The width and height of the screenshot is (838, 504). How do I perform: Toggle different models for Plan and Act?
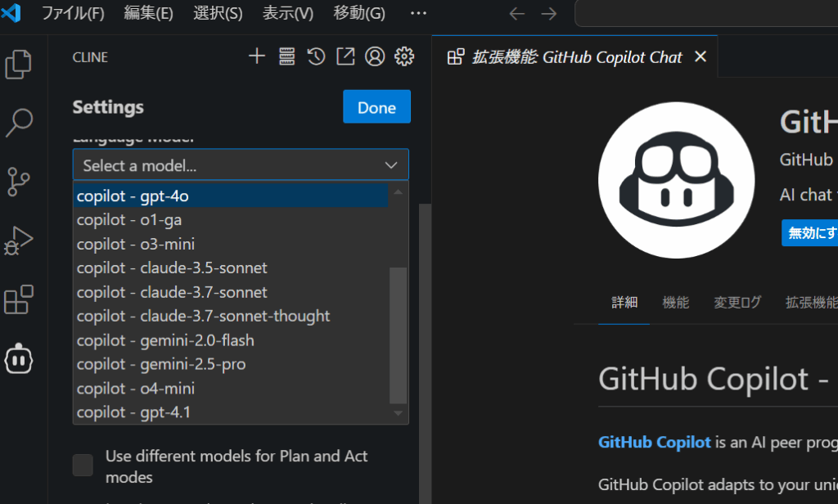point(83,465)
